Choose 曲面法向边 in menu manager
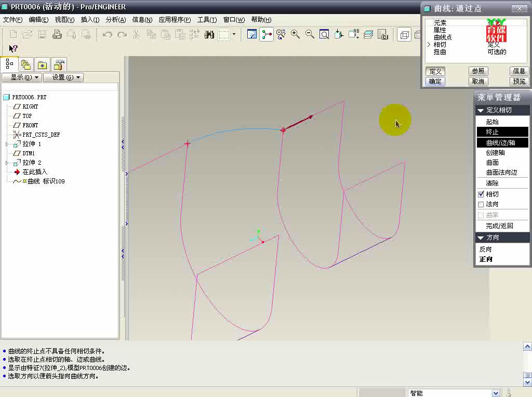Screen dimensions: 532x397 point(502,173)
